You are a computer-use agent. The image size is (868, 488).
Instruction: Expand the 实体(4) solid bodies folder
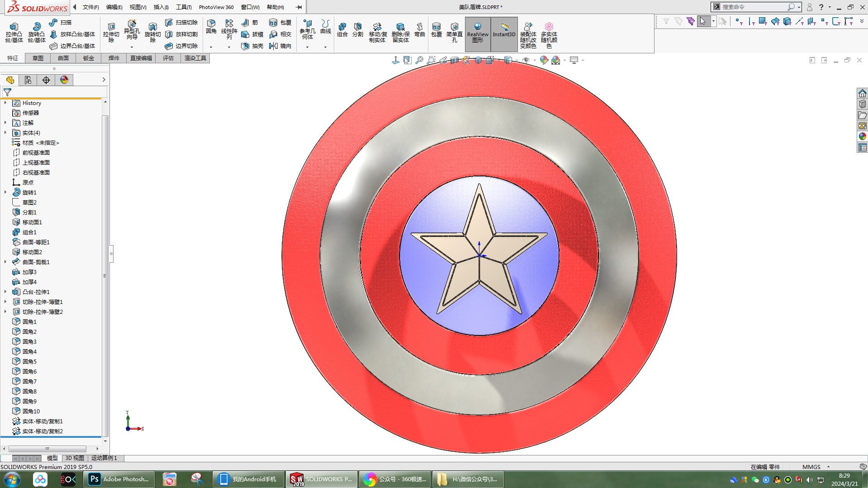tap(5, 133)
